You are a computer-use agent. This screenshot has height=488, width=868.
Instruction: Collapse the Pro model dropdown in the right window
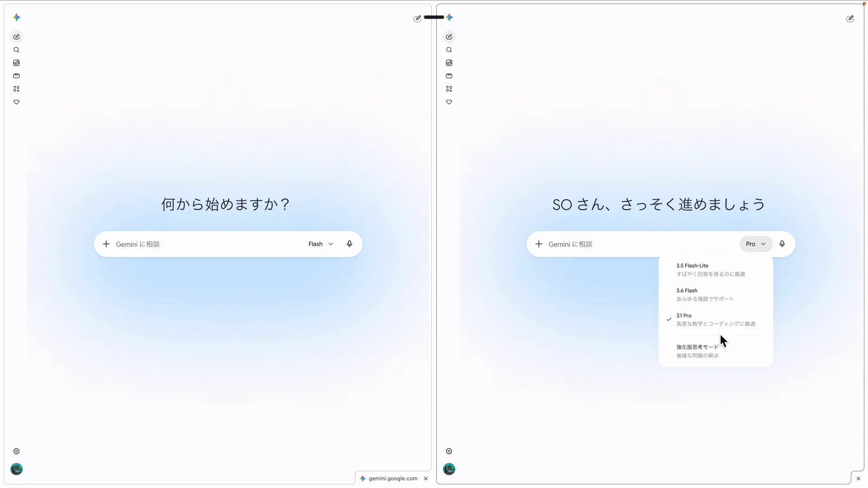pos(756,244)
